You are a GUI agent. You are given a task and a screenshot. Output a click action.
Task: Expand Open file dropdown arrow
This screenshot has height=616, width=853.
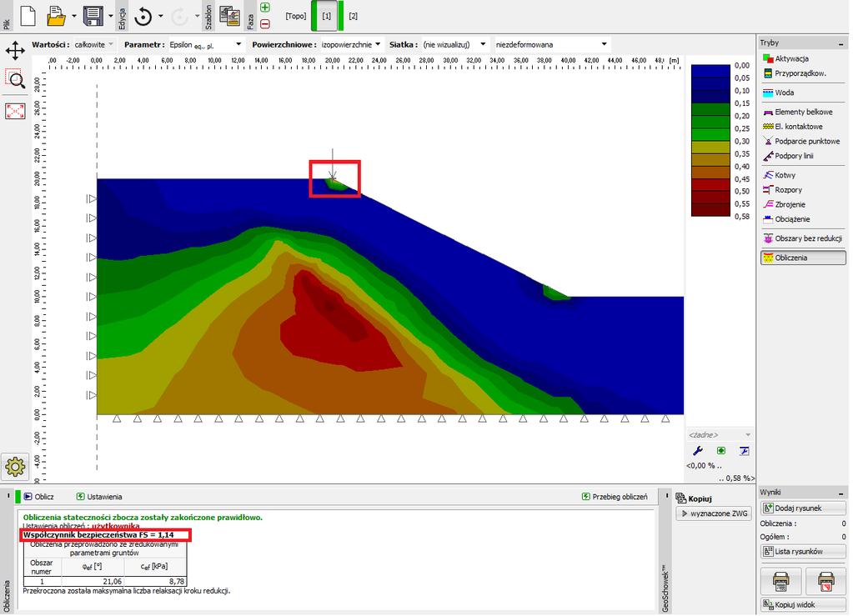pyautogui.click(x=74, y=17)
